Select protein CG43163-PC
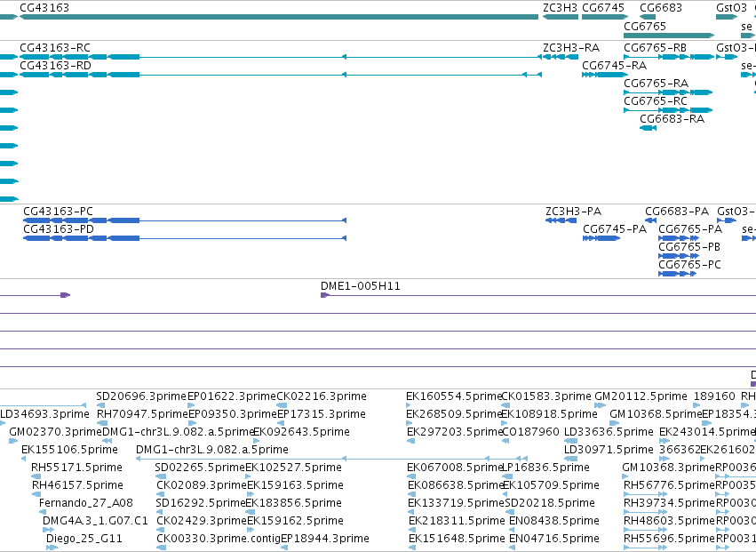Screen dimensions: 756x552 click(59, 212)
